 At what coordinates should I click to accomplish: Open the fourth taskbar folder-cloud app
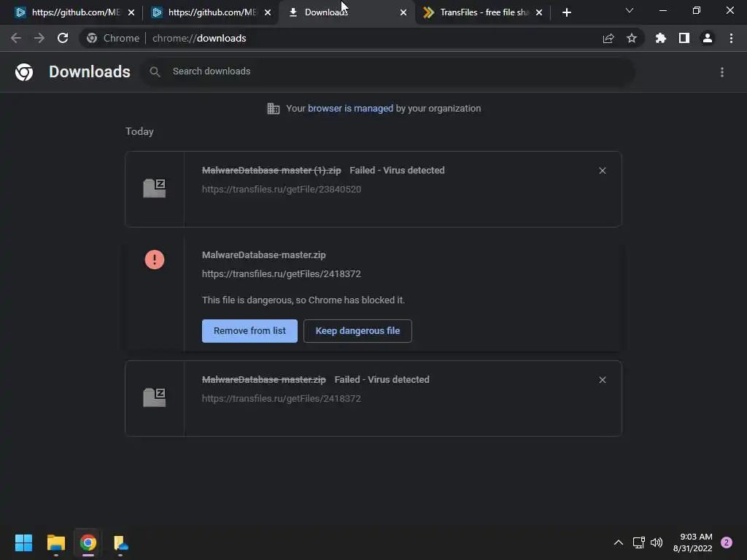[120, 542]
